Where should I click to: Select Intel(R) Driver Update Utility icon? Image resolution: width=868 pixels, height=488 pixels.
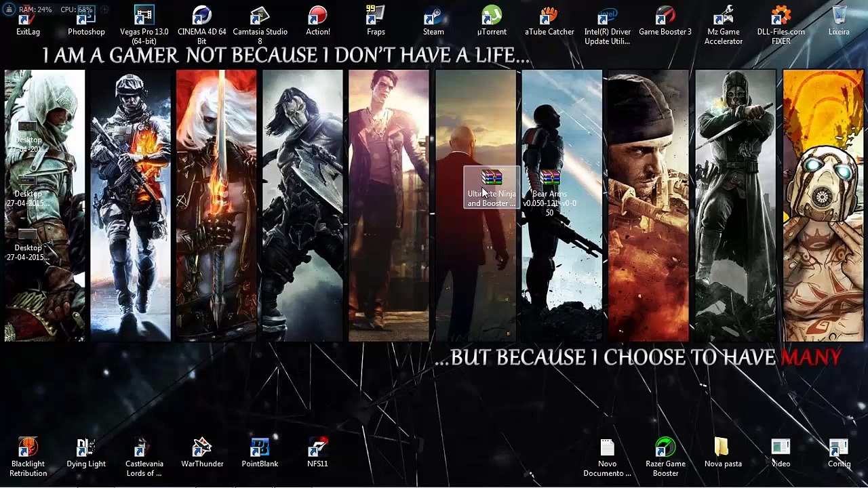pos(608,25)
